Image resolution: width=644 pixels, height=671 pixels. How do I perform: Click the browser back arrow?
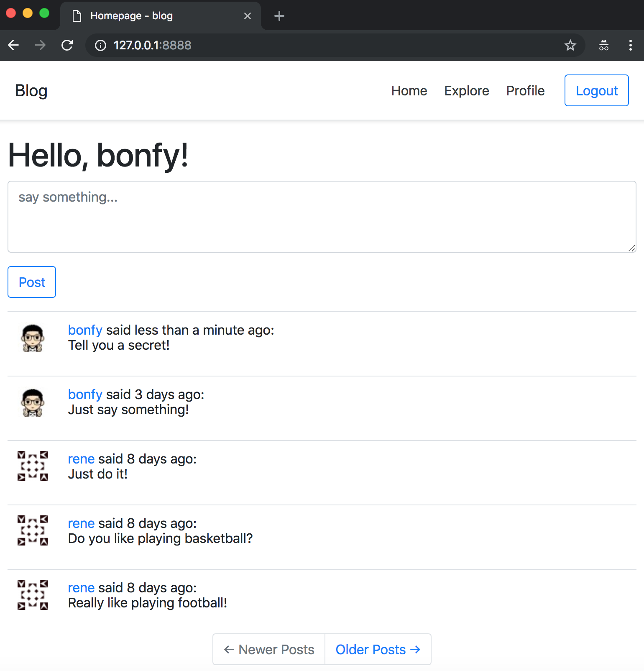coord(14,45)
